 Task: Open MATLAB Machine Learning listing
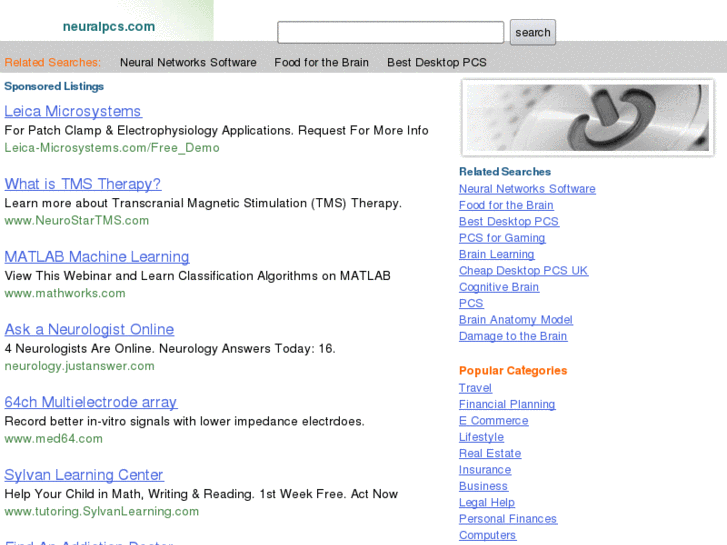[97, 257]
